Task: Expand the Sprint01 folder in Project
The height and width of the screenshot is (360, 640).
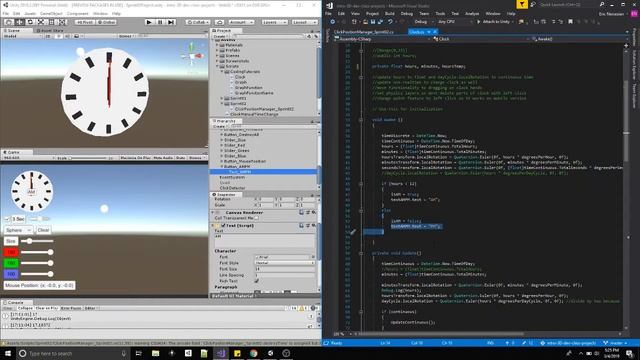Action: 222,98
